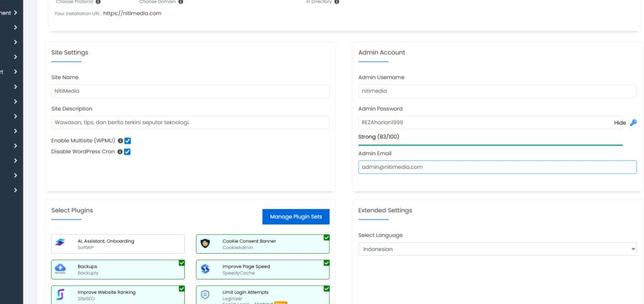Click the SiteSEO plugin icon
This screenshot has height=304, width=644.
click(60, 295)
